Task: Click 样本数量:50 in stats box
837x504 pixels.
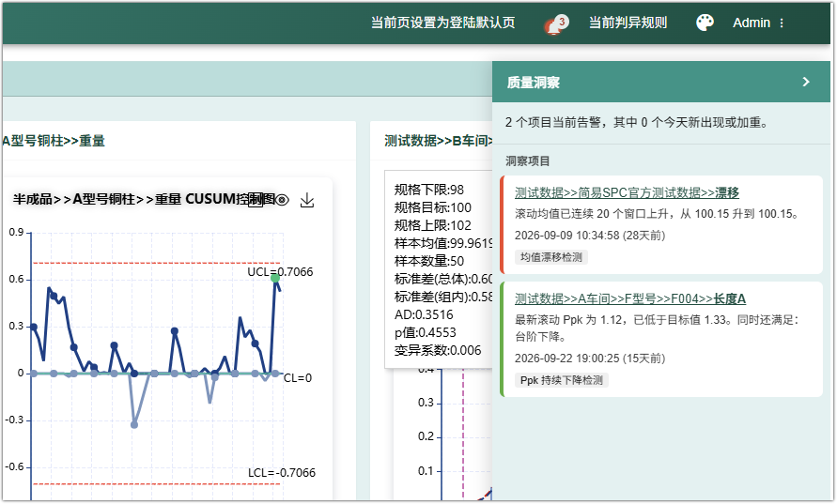Action: (x=429, y=261)
